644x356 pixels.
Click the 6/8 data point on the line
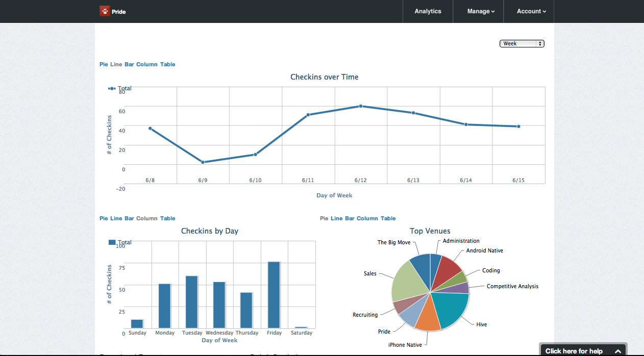coord(150,129)
